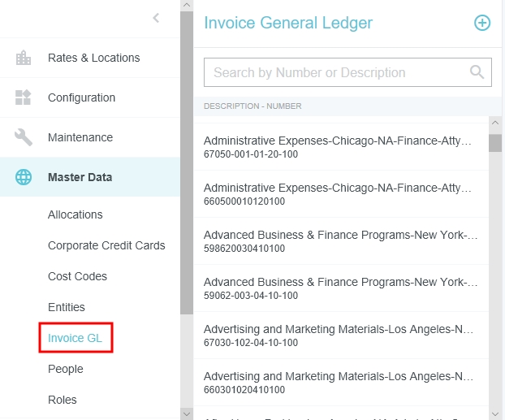Click the ledger list scrollbar thumb

tap(495, 142)
